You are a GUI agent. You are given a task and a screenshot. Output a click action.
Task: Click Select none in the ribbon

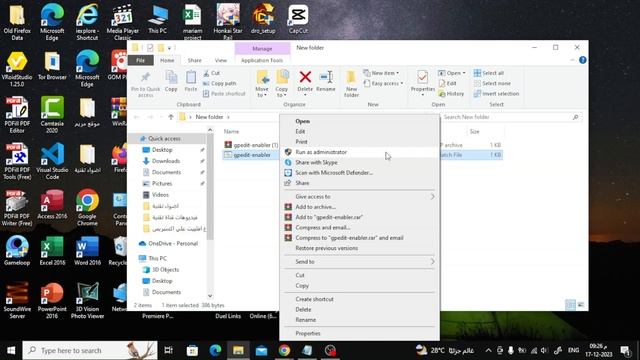tap(492, 83)
